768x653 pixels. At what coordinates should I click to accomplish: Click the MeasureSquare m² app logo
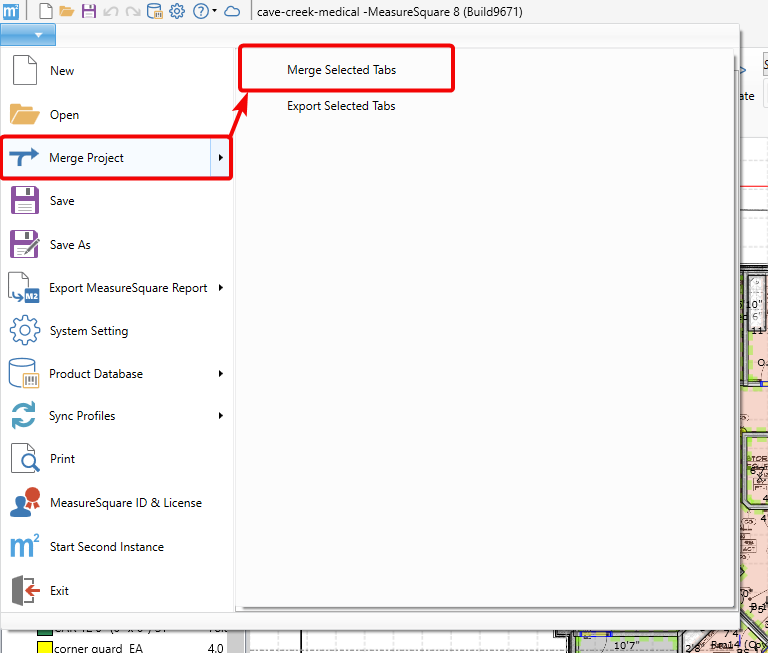click(11, 11)
